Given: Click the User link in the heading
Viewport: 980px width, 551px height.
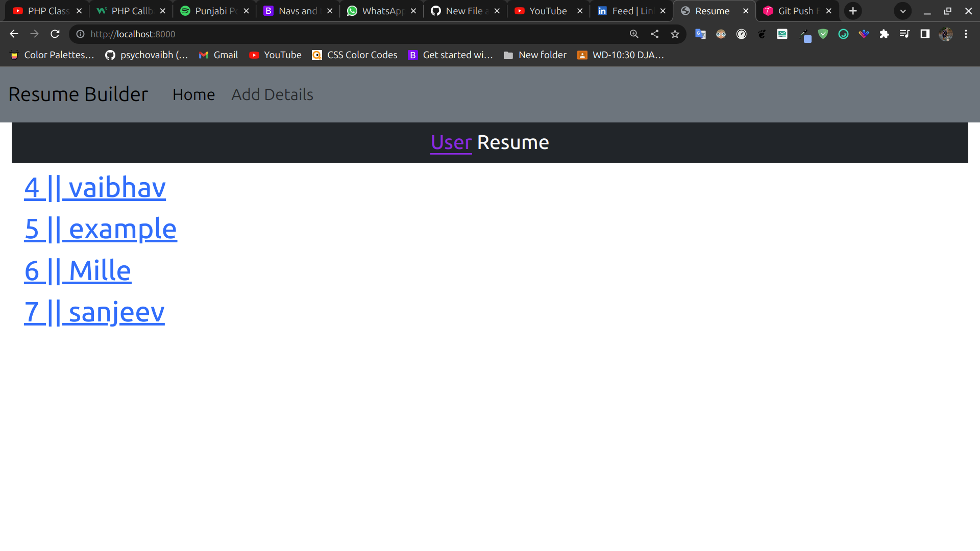Looking at the screenshot, I should tap(451, 142).
